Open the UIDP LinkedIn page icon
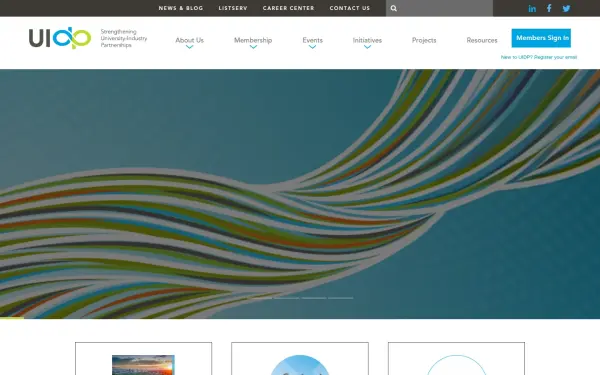Viewport: 600px width, 375px height. 532,8
